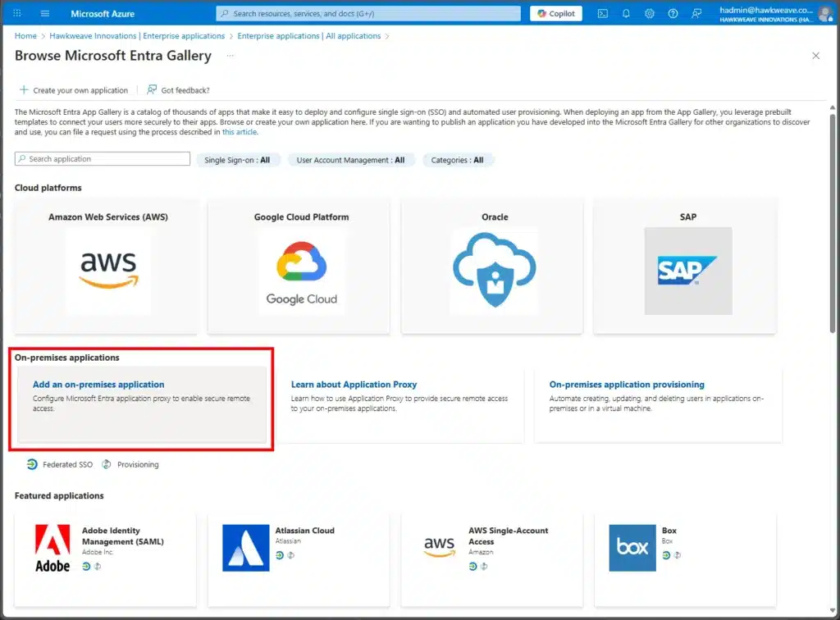Open the User Account Management filter
The height and width of the screenshot is (620, 840).
350,160
